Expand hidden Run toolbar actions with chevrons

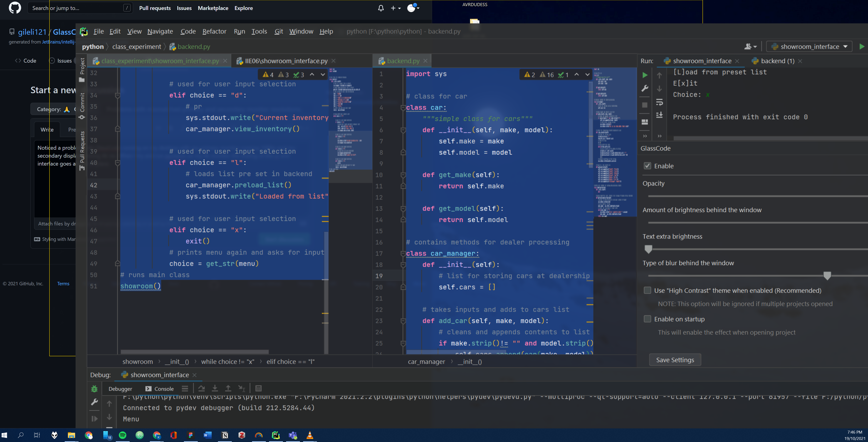click(x=645, y=136)
